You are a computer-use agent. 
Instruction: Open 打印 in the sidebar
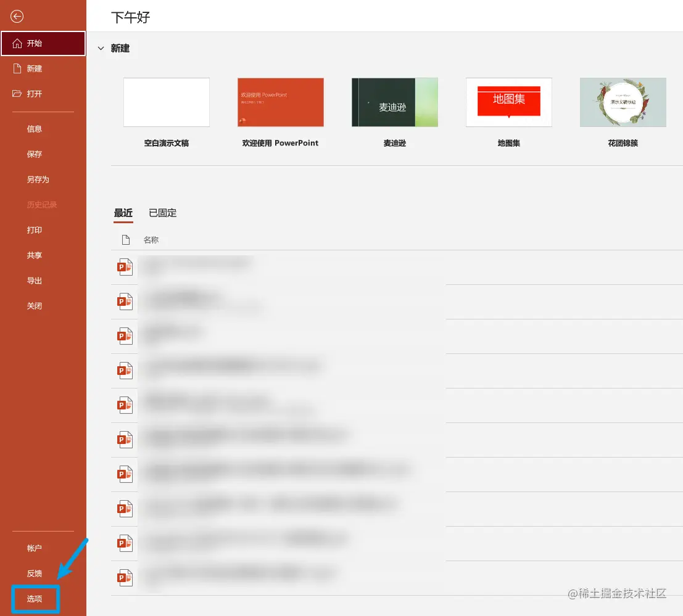35,230
